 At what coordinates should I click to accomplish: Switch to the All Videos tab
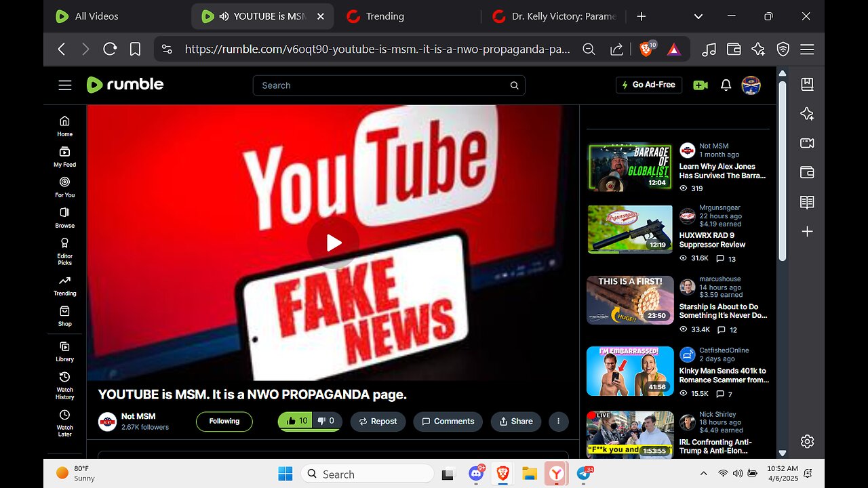tap(96, 16)
